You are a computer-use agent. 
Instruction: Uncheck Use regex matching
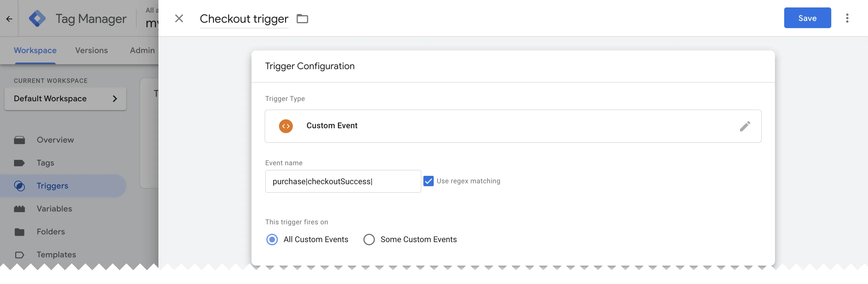428,181
